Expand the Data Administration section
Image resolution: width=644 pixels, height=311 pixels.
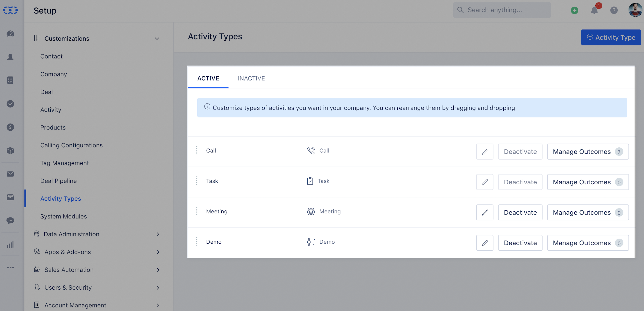click(158, 234)
